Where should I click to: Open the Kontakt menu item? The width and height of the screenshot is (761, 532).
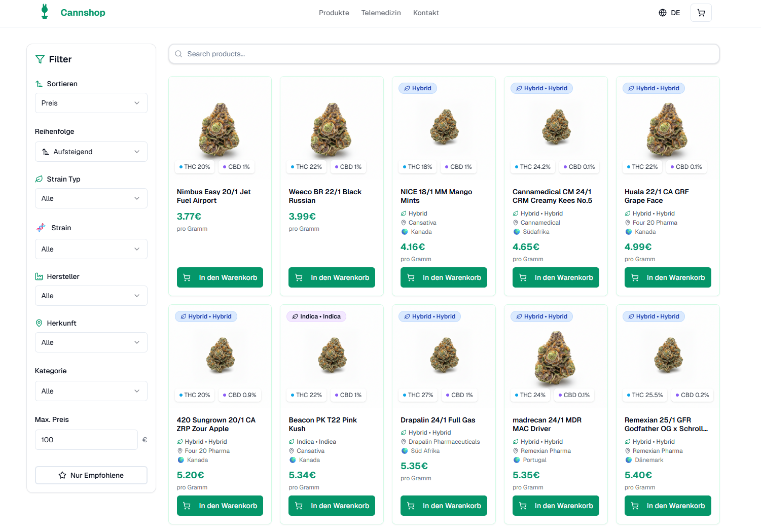coord(426,13)
